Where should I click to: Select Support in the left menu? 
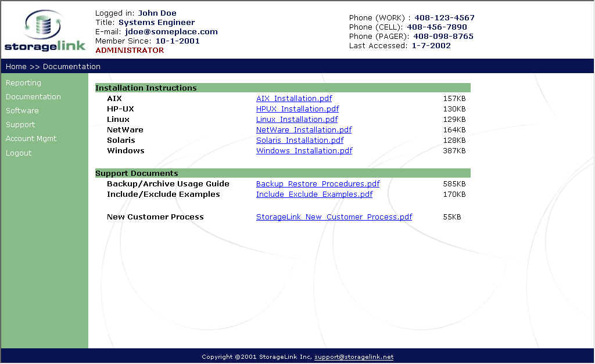(20, 125)
